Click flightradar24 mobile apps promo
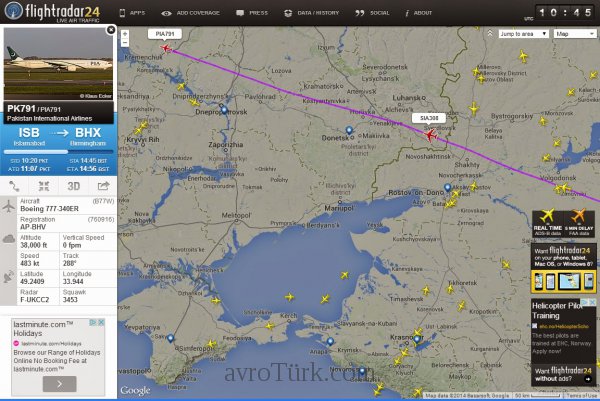The image size is (600, 401). pyautogui.click(x=563, y=268)
